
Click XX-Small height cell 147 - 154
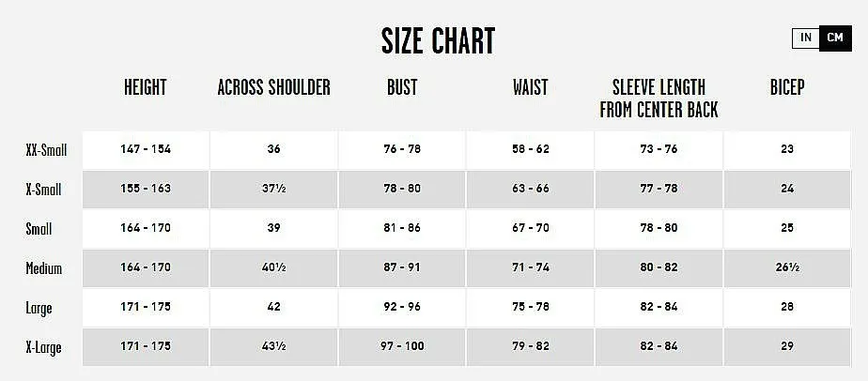click(x=146, y=149)
